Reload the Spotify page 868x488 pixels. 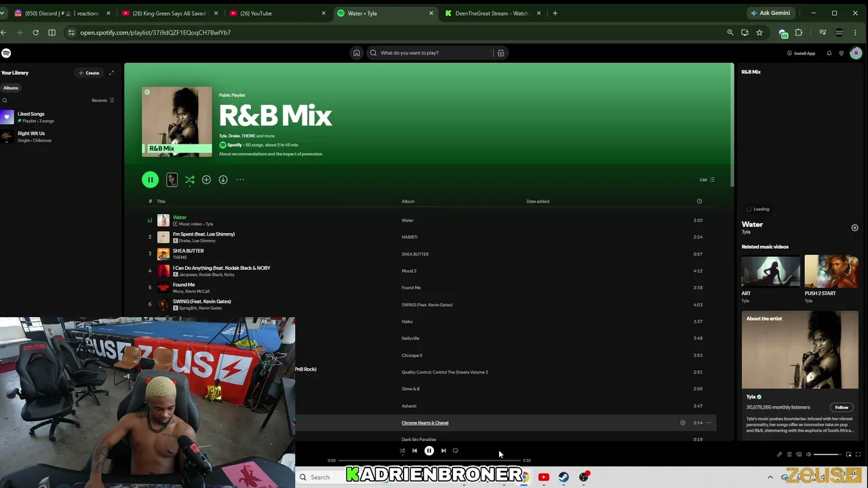(35, 33)
